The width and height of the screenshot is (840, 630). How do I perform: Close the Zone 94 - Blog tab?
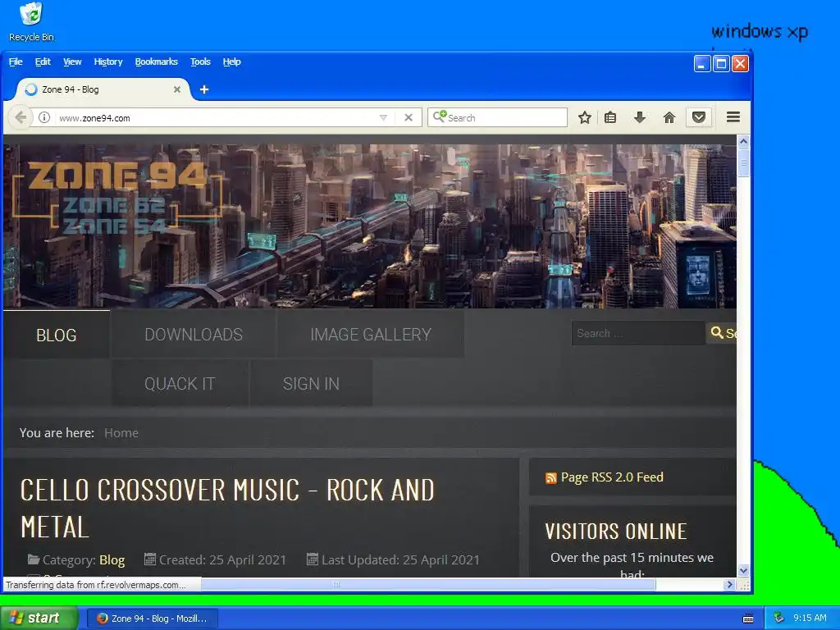tap(177, 89)
